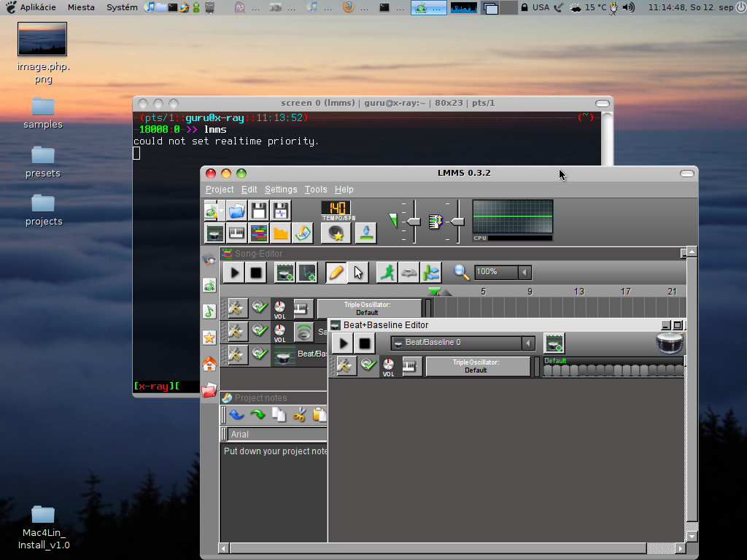Open My samples green-note sidebar tab
Image resolution: width=747 pixels, height=560 pixels.
point(209,312)
